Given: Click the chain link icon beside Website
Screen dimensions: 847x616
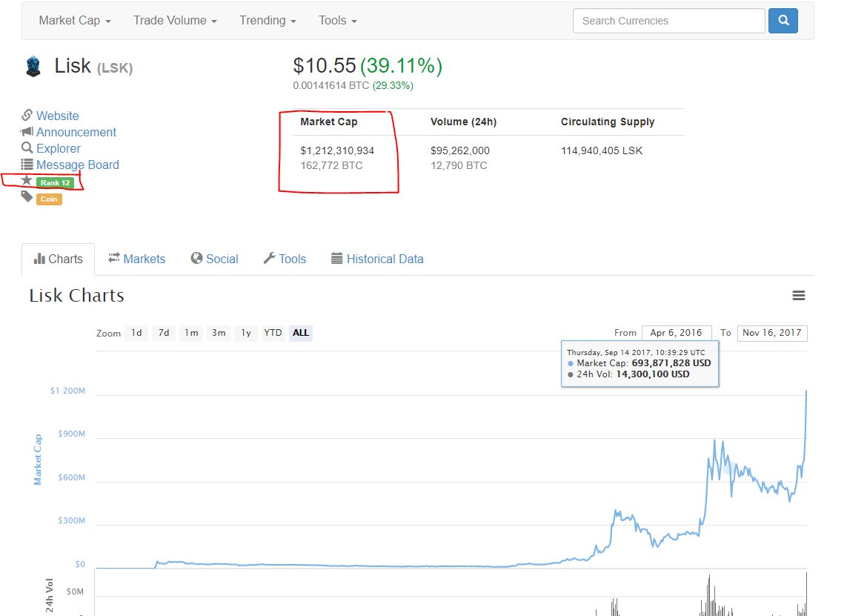Looking at the screenshot, I should [x=27, y=115].
